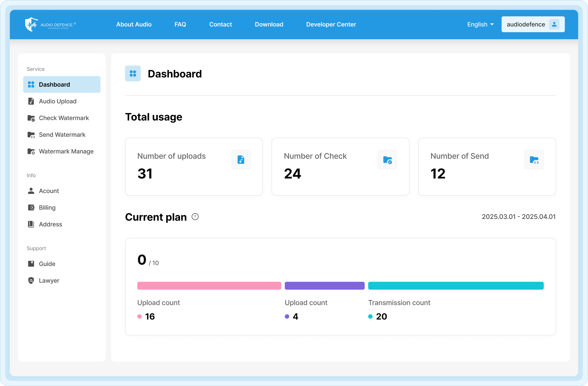Image resolution: width=588 pixels, height=386 pixels.
Task: Select the Dashboard grid icon in sidebar
Action: point(31,84)
